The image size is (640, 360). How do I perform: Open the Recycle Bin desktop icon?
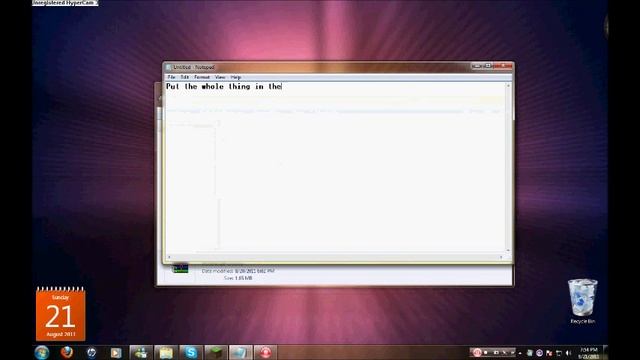coord(582,302)
